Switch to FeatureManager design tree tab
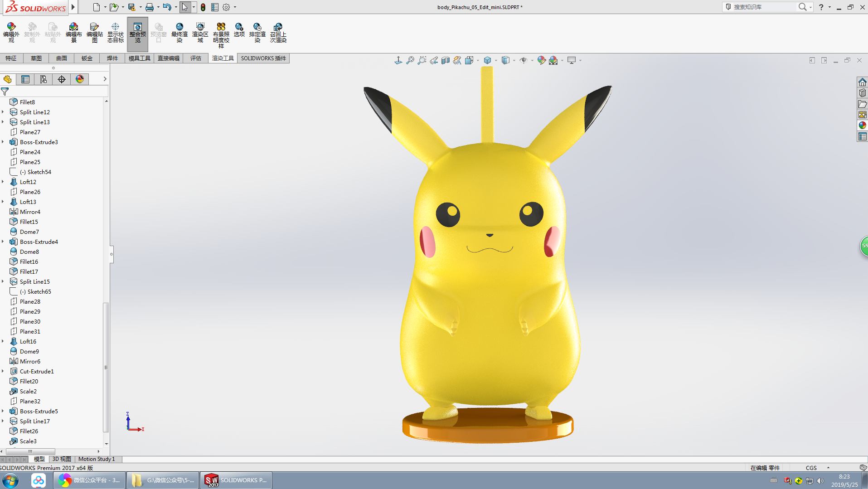 pos(8,79)
